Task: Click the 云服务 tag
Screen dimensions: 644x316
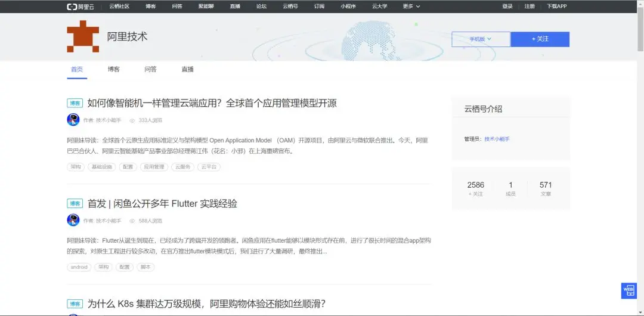Action: [183, 167]
